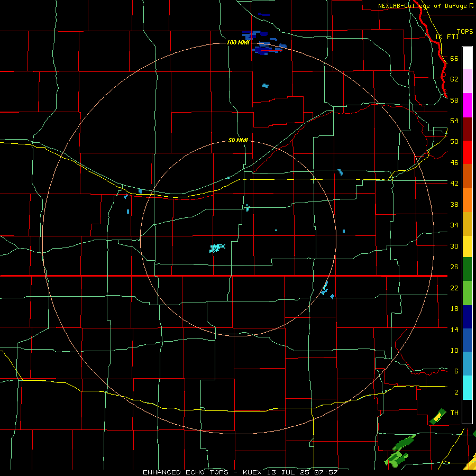Click the 30 value on the legend

coord(454,246)
